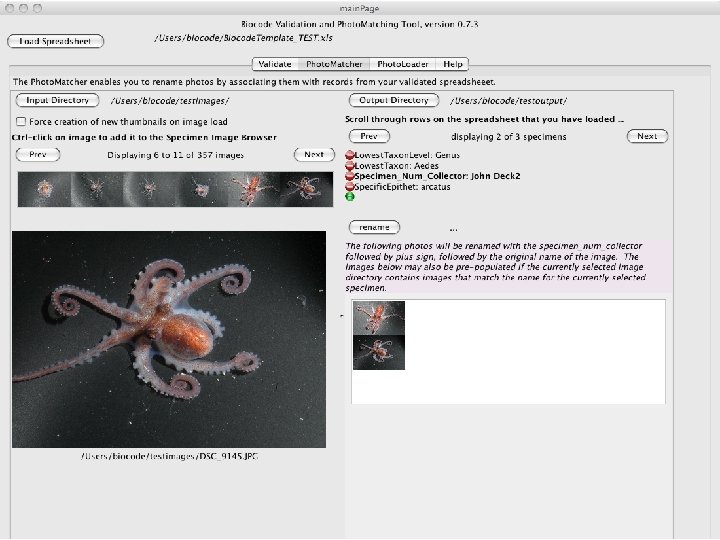
Task: Select top image in Specimen Image Browser
Action: 379,318
